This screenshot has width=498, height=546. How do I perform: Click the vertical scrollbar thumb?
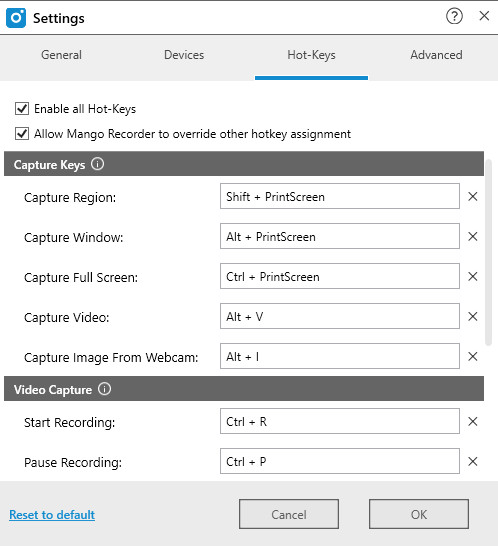click(x=489, y=252)
